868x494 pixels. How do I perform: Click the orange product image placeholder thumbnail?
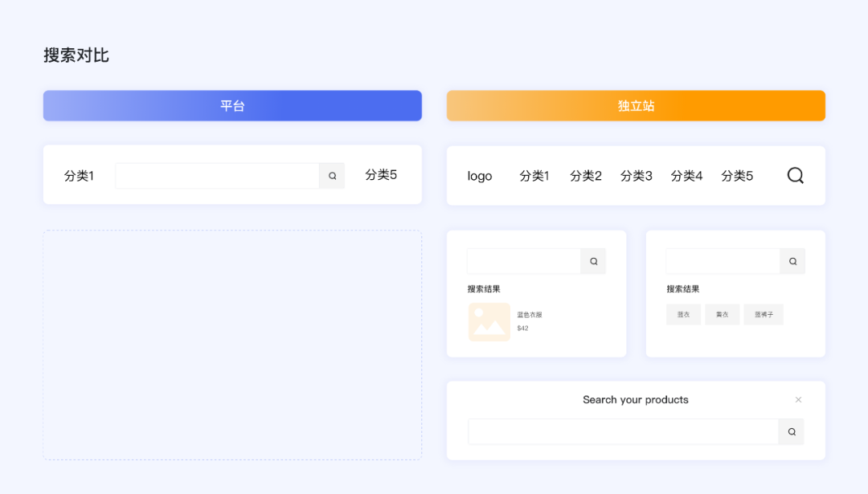(x=489, y=322)
